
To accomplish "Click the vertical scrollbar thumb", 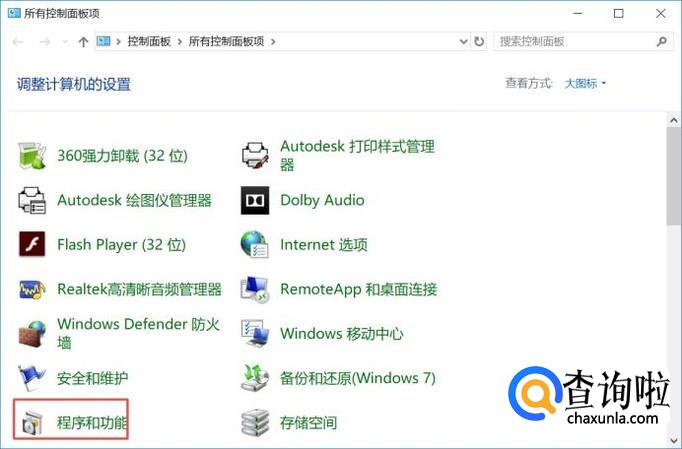I will point(674,177).
